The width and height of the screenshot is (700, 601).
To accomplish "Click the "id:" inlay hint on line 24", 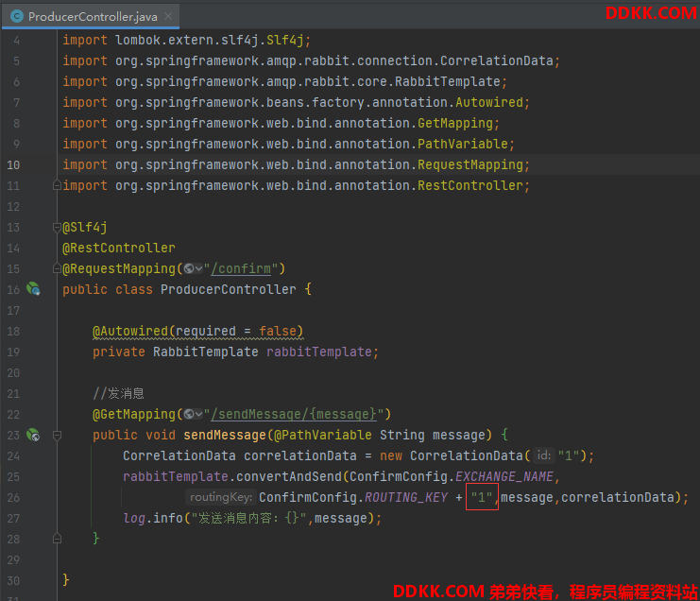I will (x=544, y=455).
